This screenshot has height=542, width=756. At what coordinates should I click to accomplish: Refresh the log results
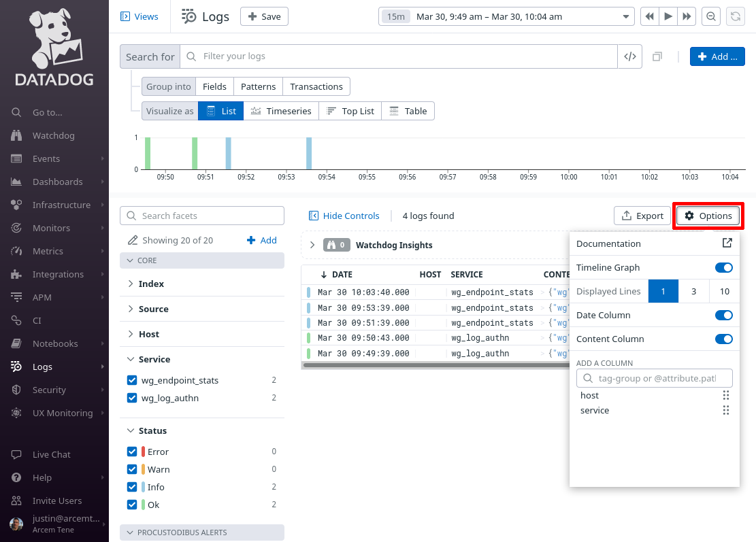[736, 16]
